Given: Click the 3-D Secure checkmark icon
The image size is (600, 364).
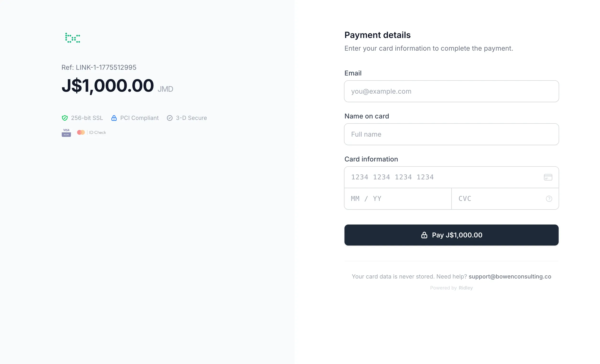Looking at the screenshot, I should click(x=170, y=118).
